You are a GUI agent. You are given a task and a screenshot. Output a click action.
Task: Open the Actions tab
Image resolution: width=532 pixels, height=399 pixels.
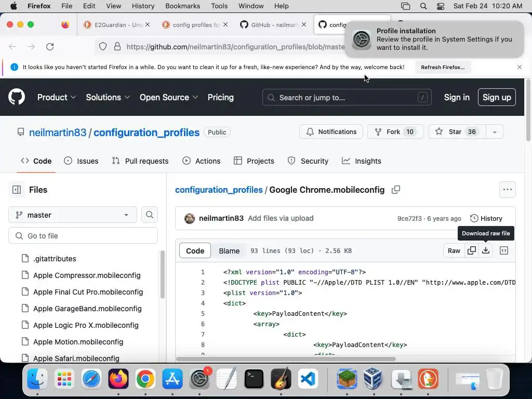coord(202,161)
